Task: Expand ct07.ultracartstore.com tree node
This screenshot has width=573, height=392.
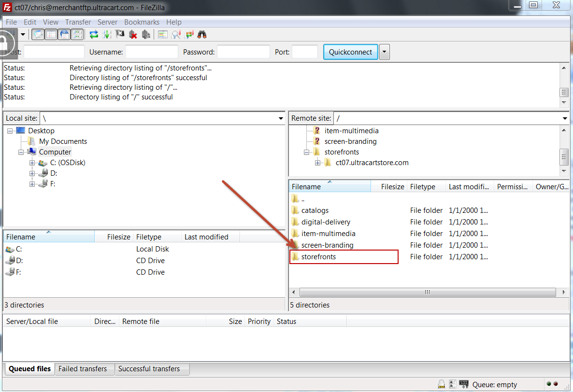Action: click(x=317, y=163)
